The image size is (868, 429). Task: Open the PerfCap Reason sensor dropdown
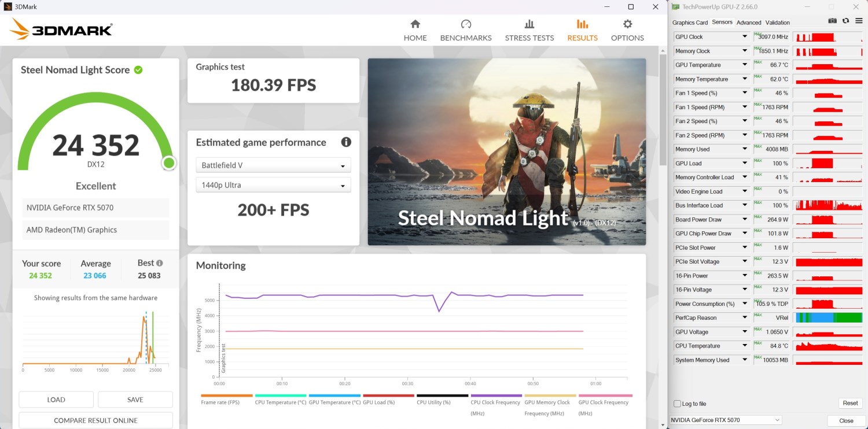(745, 318)
